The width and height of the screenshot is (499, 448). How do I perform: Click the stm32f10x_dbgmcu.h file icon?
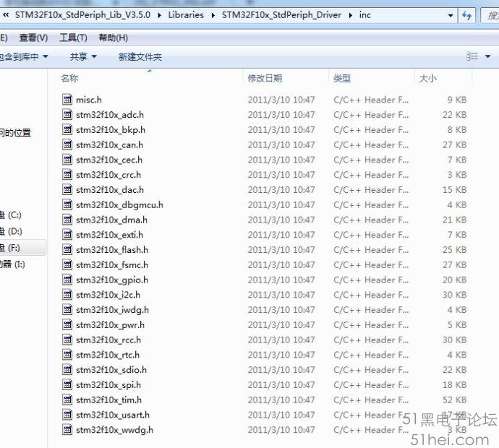click(67, 204)
